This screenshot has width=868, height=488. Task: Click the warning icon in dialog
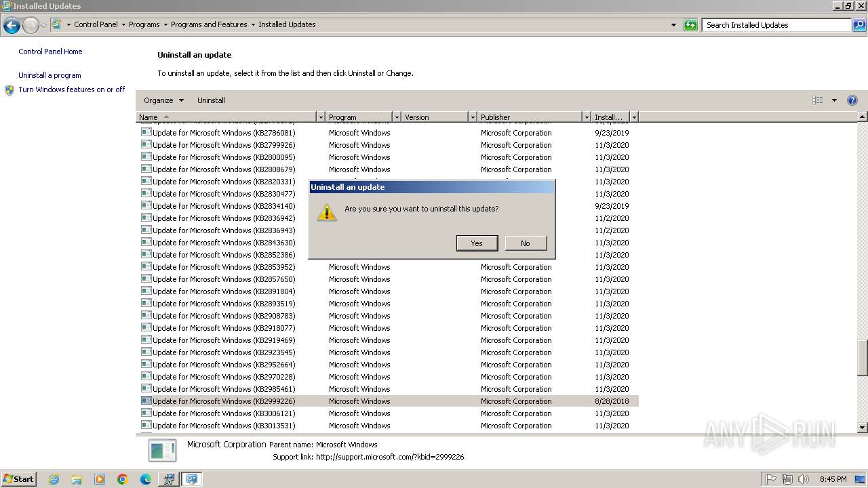coord(327,212)
